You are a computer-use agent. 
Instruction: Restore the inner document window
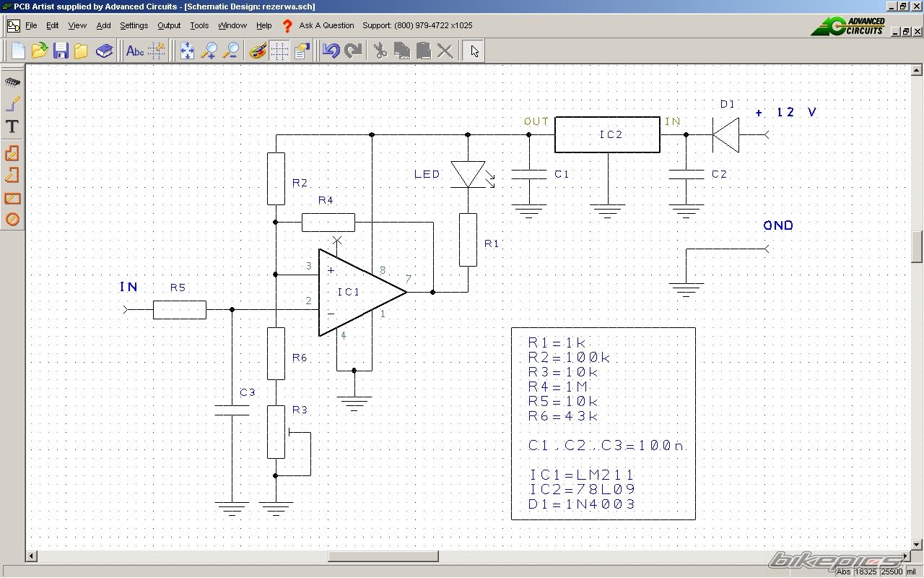906,31
